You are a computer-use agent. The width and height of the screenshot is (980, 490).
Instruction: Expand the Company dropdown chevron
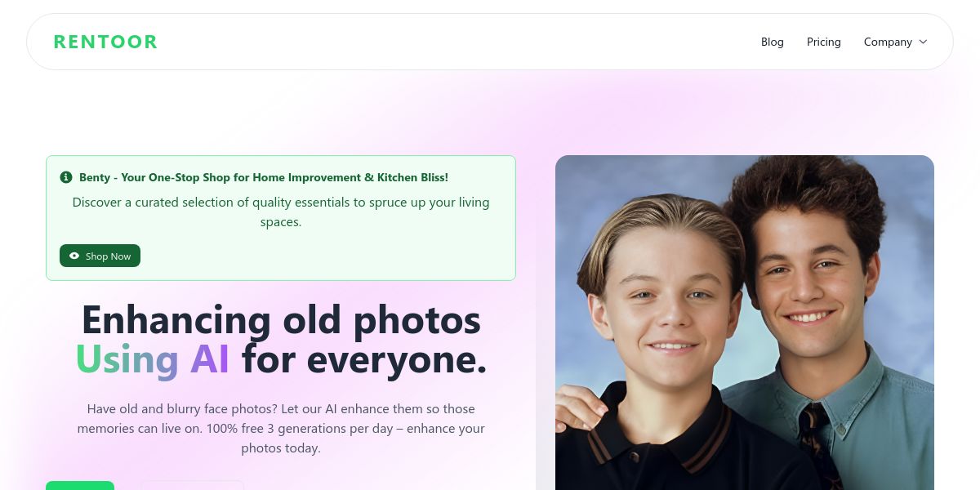[923, 42]
